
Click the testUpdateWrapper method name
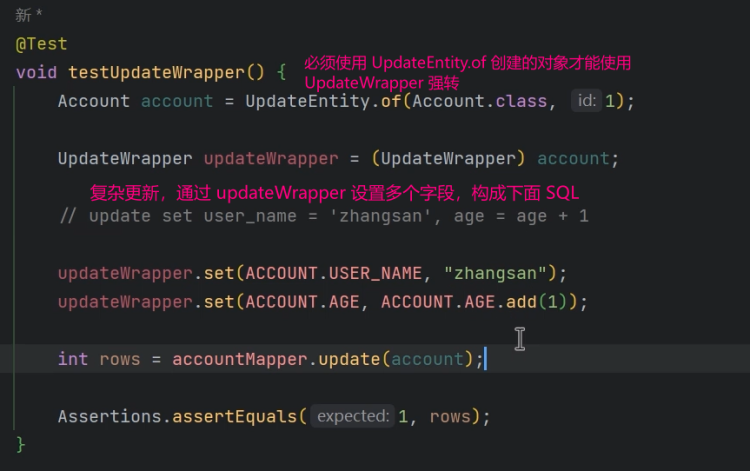point(156,73)
